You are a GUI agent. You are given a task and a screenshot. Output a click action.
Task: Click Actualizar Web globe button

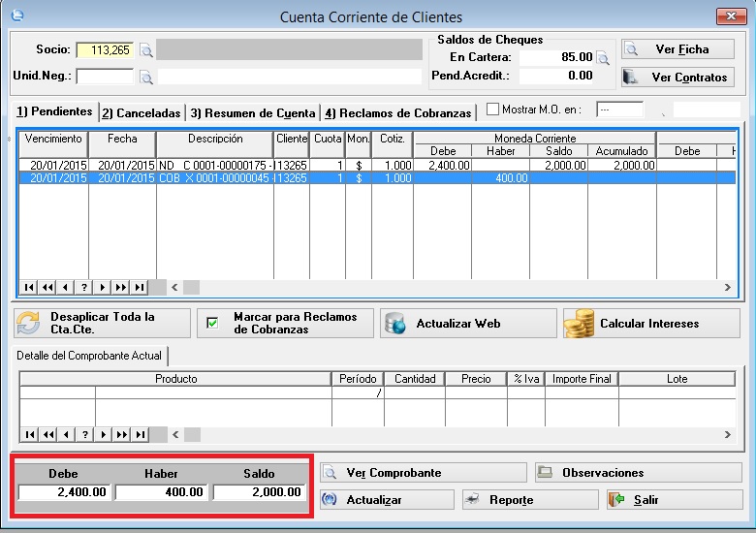[x=468, y=324]
